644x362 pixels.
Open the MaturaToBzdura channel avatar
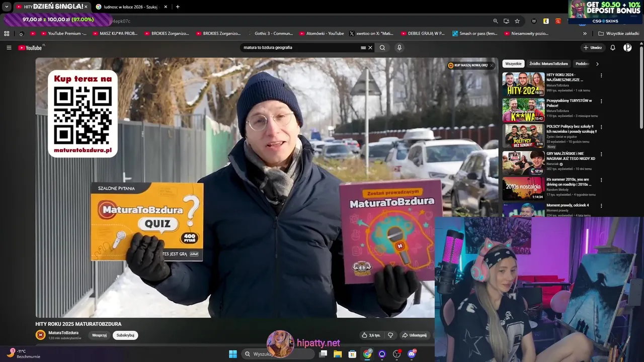[40, 335]
